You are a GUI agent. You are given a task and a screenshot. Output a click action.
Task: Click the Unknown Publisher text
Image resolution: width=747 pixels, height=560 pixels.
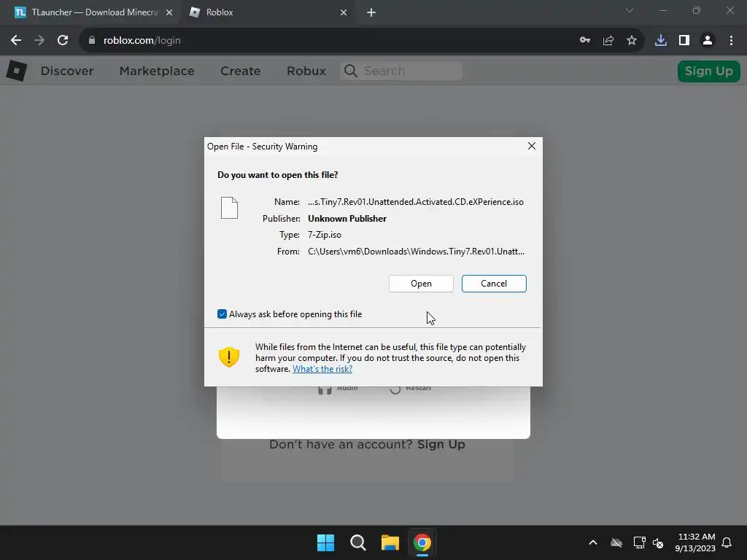[347, 219]
